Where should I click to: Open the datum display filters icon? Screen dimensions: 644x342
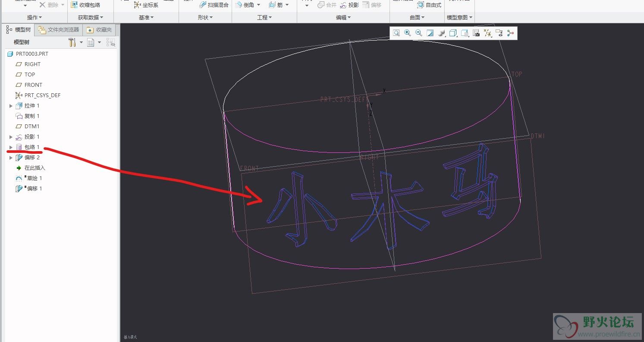[487, 33]
